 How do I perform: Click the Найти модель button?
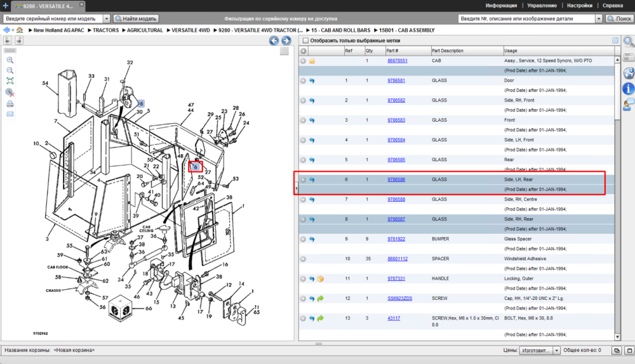(136, 18)
